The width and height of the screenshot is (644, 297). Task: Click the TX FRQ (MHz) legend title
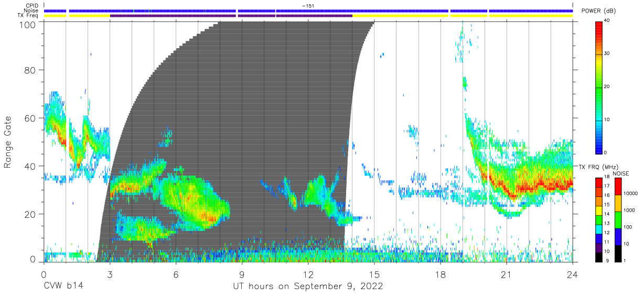pos(598,167)
